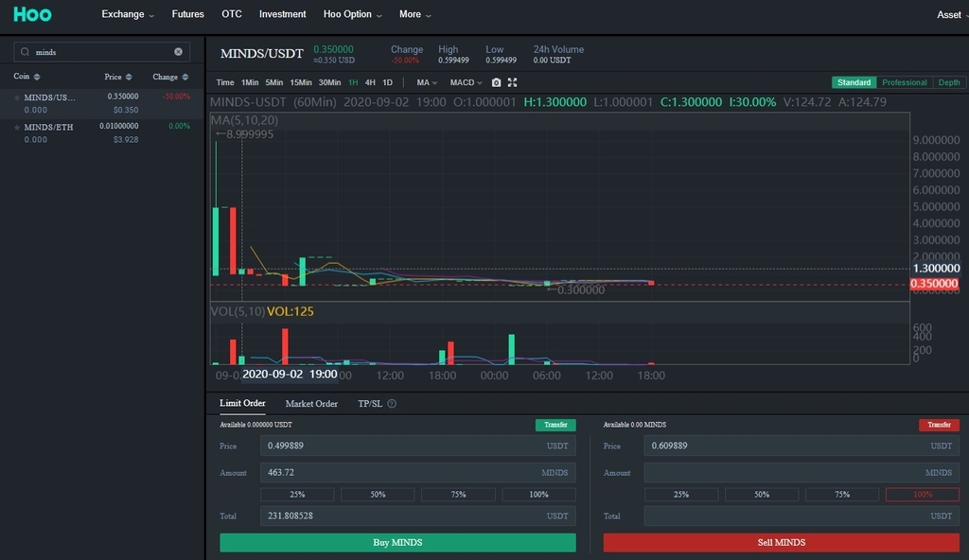Switch chart to Depth view
Screen dimensions: 969x560
[948, 82]
